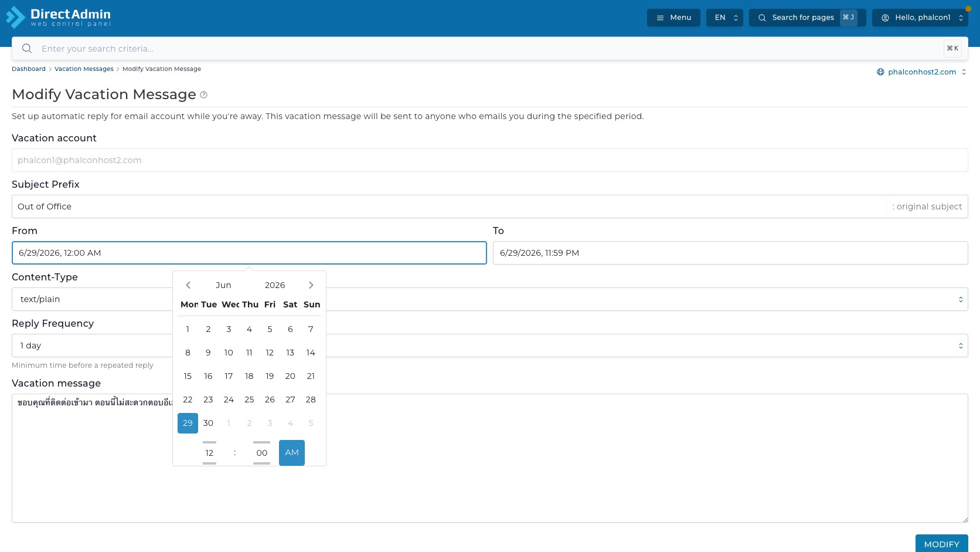
Task: Click the DirectAdmin logo
Action: 58,18
